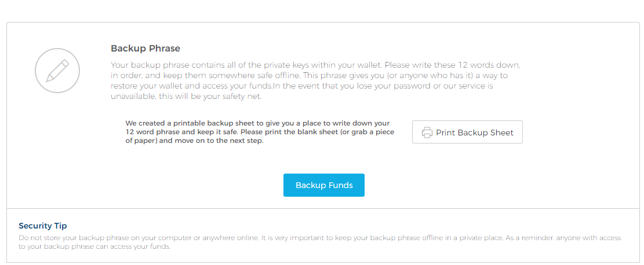Click the line '12 word phrase and keep it safe'
644x265 pixels.
(260, 132)
